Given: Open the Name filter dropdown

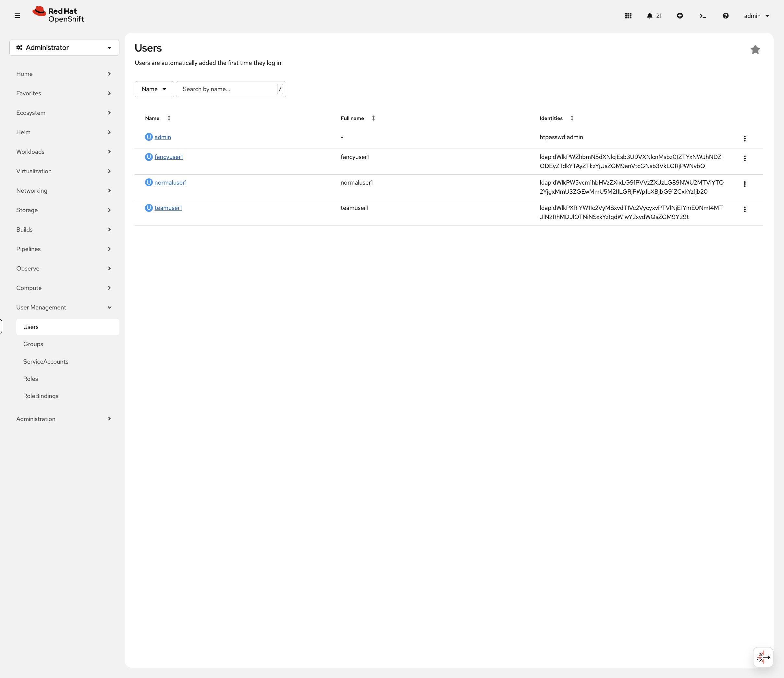Looking at the screenshot, I should pos(154,89).
